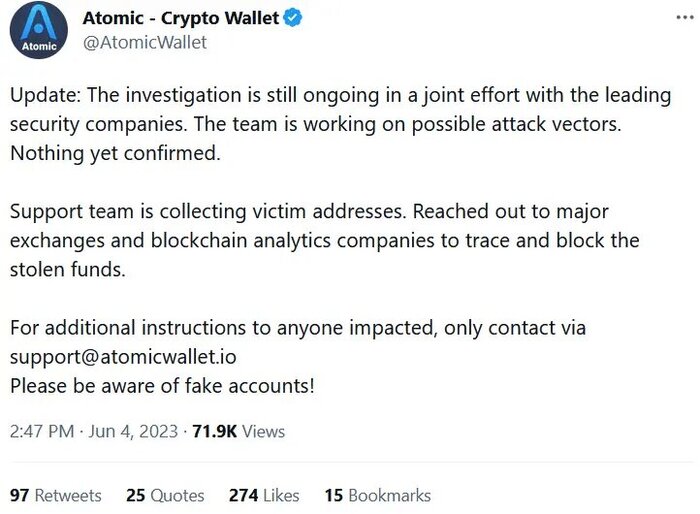Open the 274 Likes list
Screen dimensions: 700x514
pos(264,495)
